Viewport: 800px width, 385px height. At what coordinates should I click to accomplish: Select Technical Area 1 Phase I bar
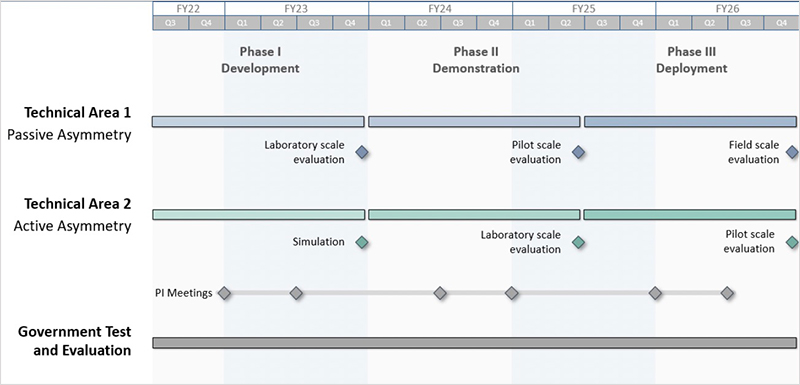click(x=258, y=121)
